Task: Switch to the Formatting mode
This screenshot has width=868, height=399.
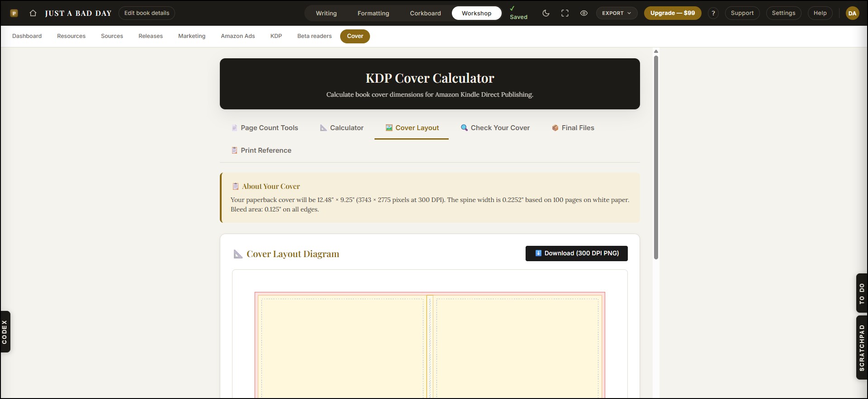Action: (373, 13)
